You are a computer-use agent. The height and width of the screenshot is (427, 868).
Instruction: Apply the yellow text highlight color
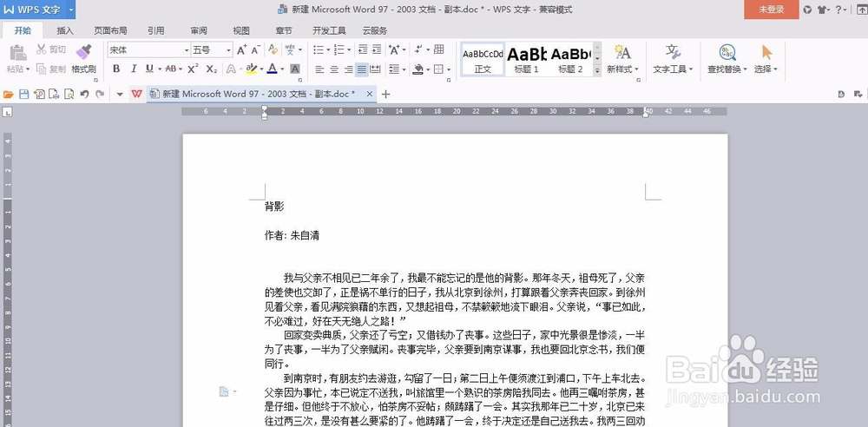coord(252,69)
